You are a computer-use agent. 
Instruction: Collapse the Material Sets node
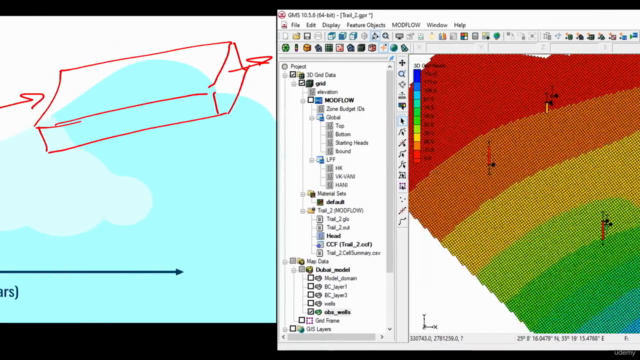pos(303,194)
